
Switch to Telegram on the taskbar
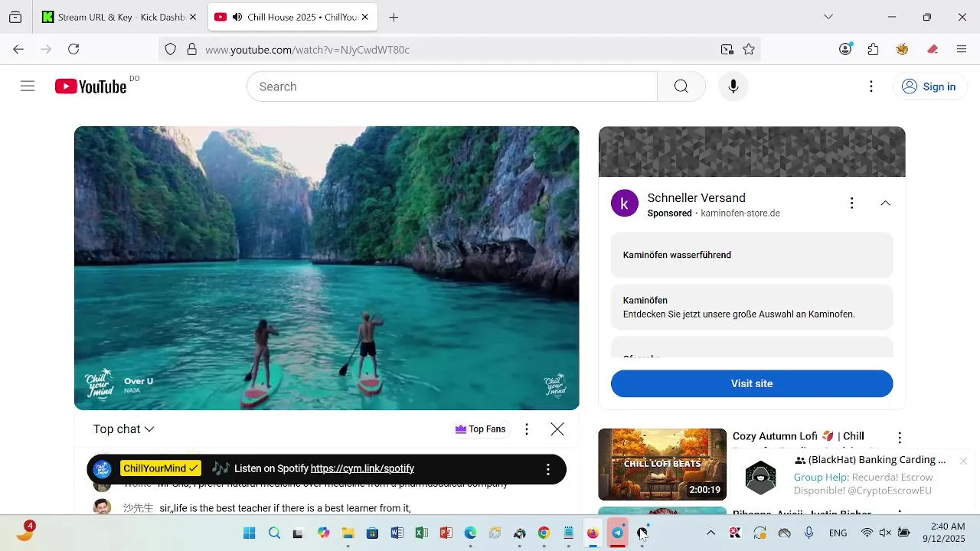[x=617, y=533]
